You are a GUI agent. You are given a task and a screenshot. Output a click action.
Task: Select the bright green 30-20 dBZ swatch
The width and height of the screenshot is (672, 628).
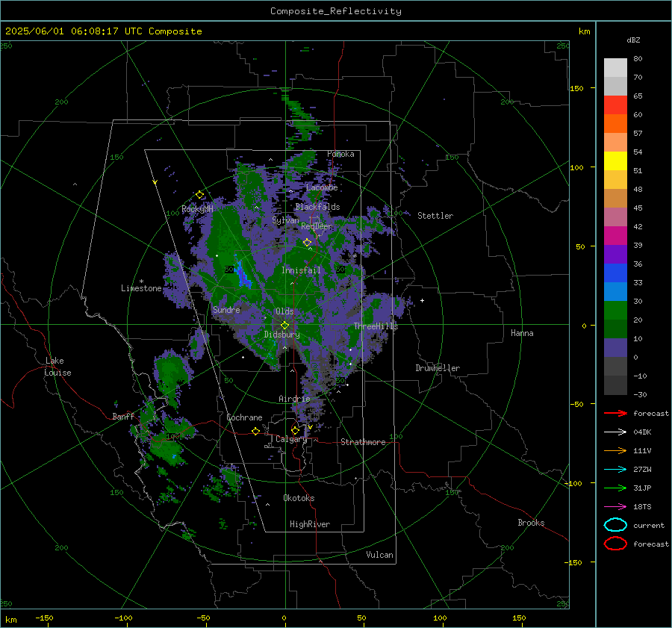click(x=615, y=311)
